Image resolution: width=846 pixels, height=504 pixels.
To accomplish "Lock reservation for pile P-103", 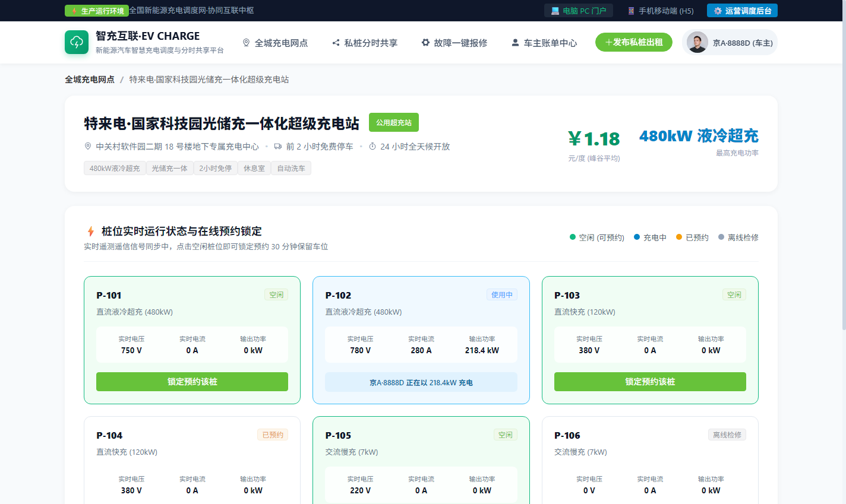I will (650, 382).
